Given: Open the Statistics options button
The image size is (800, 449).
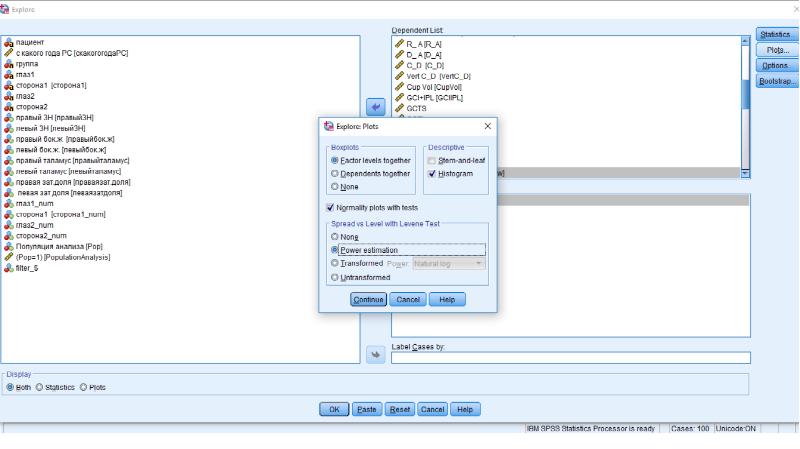Looking at the screenshot, I should click(x=776, y=34).
